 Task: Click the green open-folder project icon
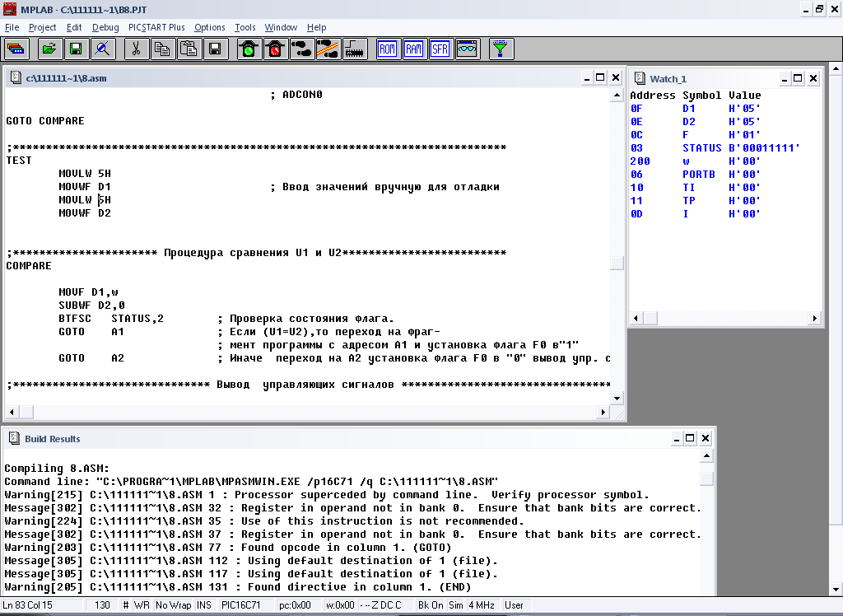point(49,49)
